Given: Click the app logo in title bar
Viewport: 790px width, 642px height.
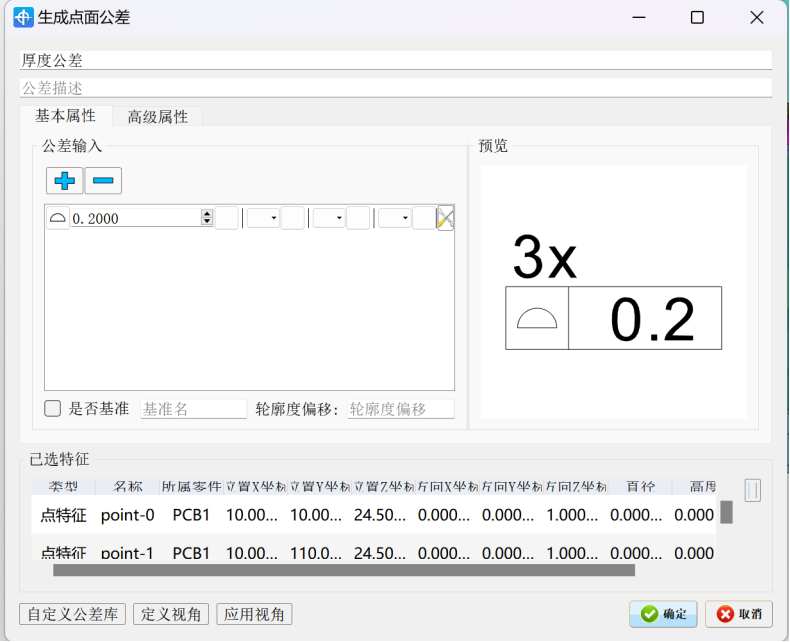Looking at the screenshot, I should (23, 17).
